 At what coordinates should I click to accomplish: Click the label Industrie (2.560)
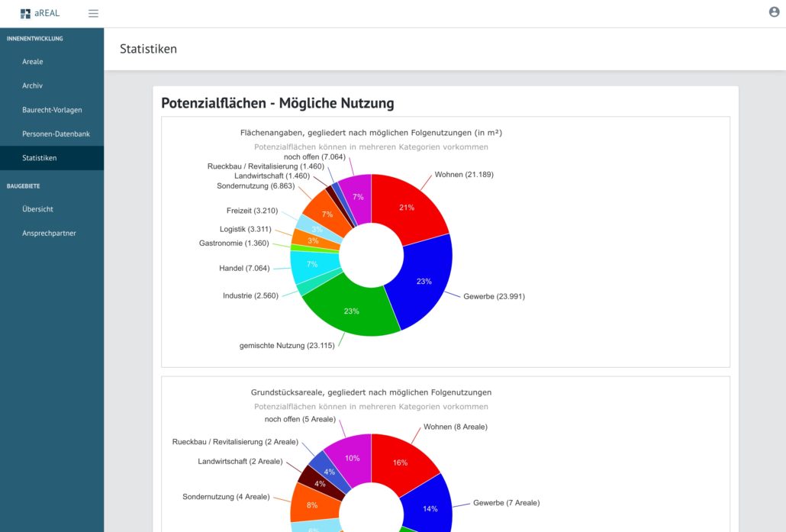(x=250, y=296)
